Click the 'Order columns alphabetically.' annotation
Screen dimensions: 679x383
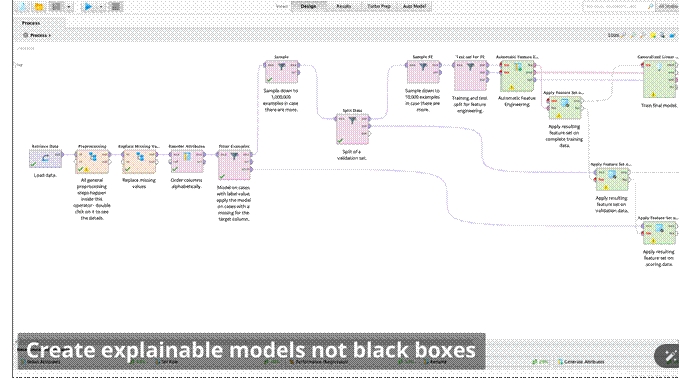[x=186, y=183]
